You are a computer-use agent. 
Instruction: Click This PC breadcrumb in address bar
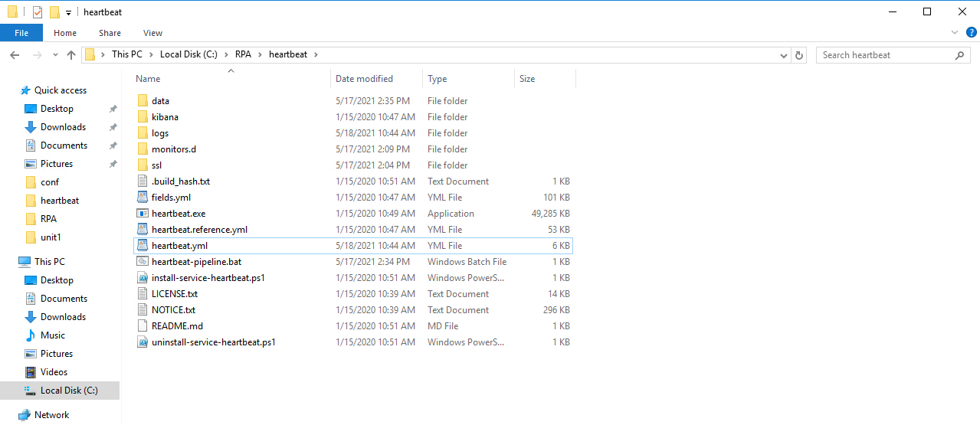click(x=126, y=55)
